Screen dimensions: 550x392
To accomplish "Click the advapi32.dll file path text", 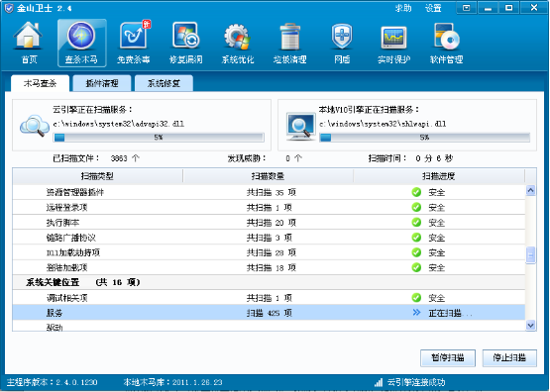I will pos(119,124).
